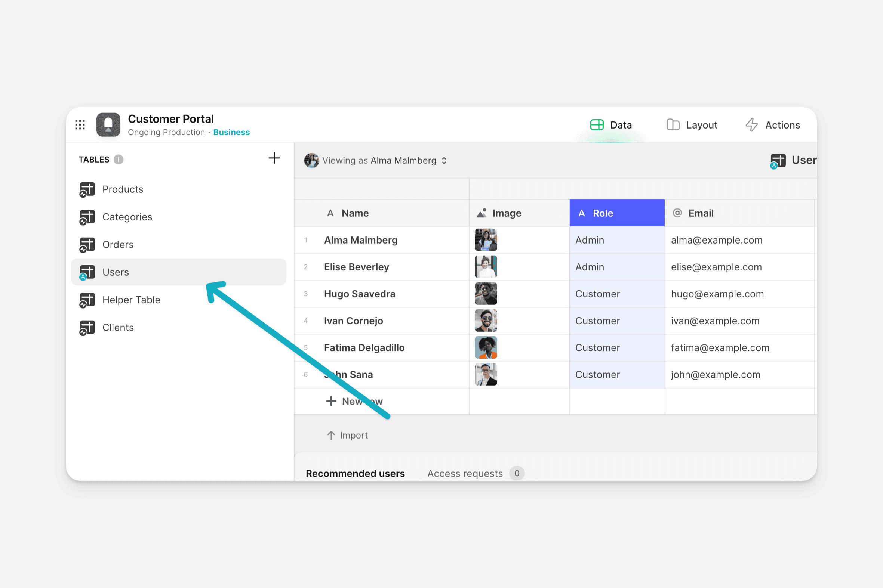Open the app grid menu icon

pyautogui.click(x=80, y=125)
